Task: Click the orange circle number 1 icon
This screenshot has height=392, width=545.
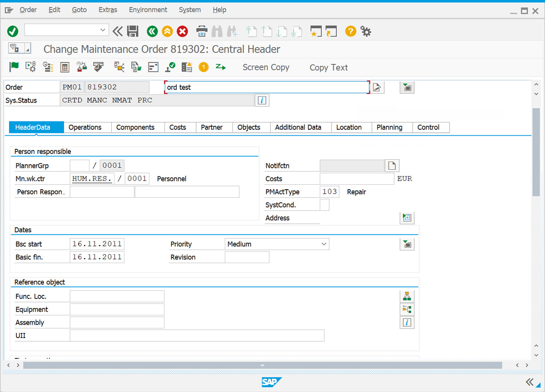Action: (203, 67)
